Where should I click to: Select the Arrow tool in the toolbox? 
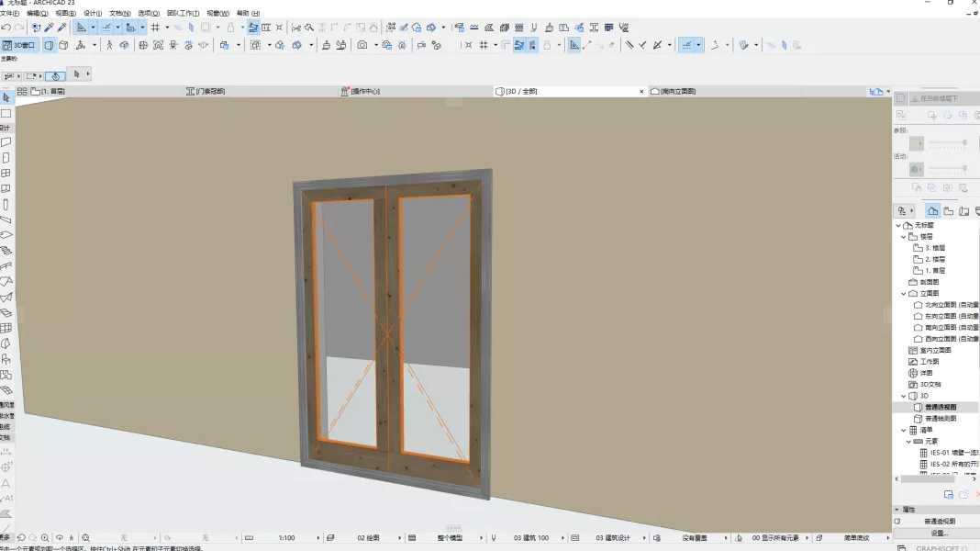tap(6, 97)
